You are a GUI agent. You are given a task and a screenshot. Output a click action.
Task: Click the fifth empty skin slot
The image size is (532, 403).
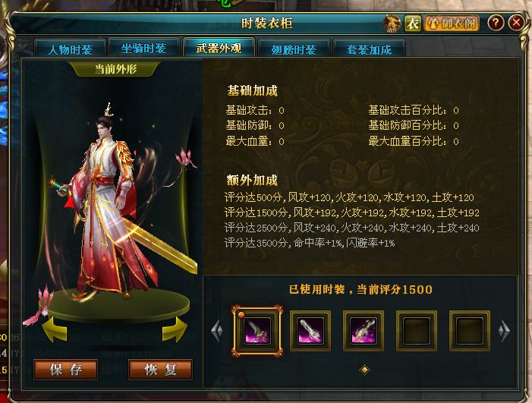(470, 331)
